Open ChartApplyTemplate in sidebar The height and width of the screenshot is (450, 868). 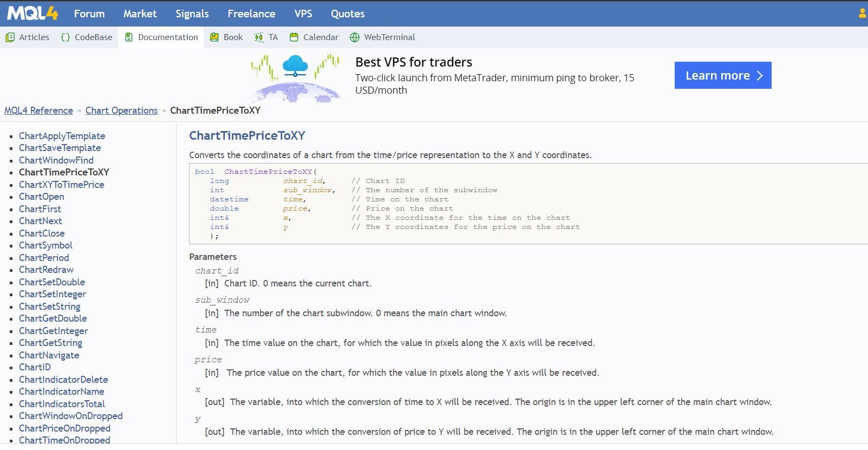[62, 136]
